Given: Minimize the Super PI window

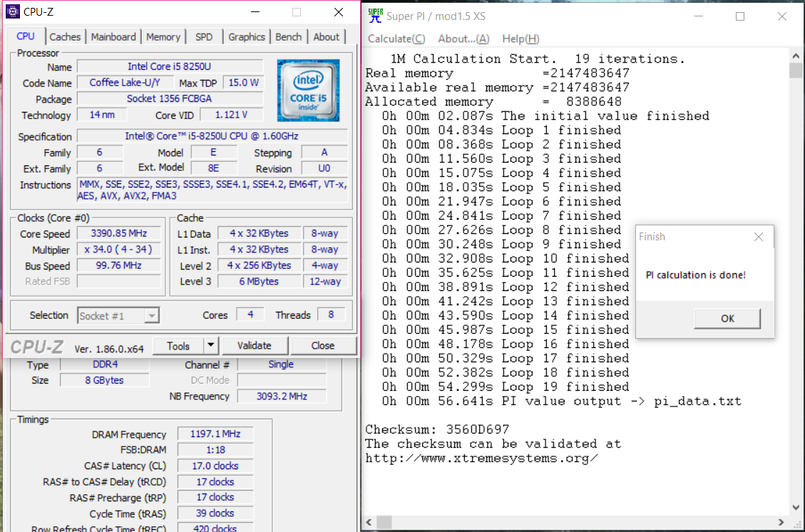Looking at the screenshot, I should [699, 16].
